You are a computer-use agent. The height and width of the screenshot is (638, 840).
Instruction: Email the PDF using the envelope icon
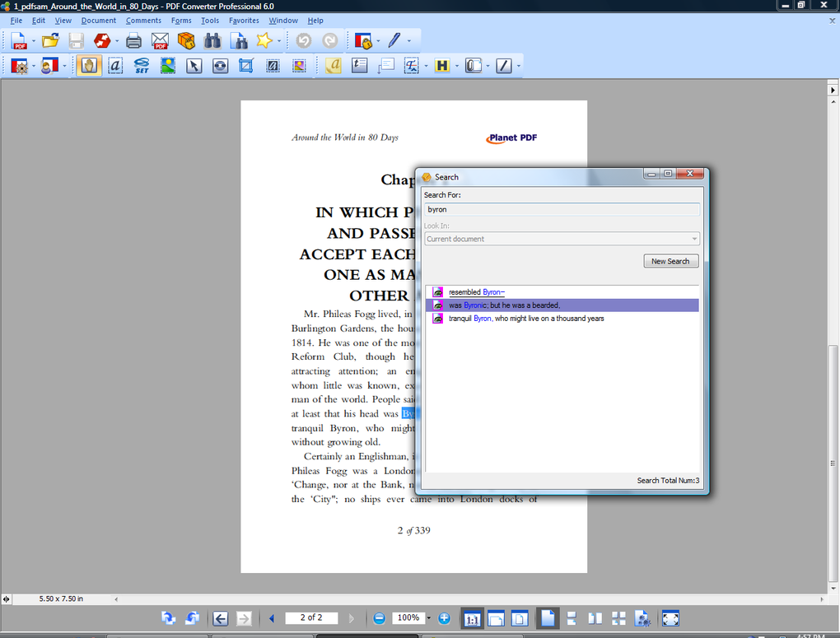(160, 40)
